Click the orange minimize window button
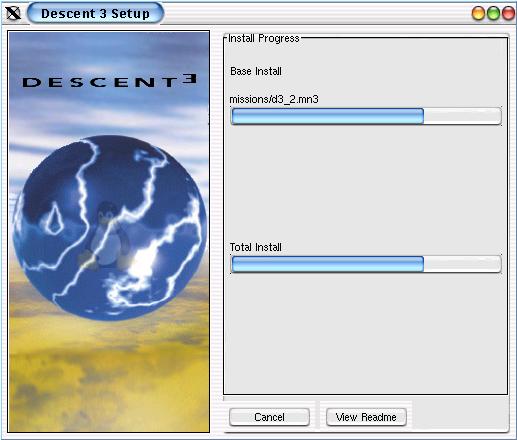The image size is (517, 440). tap(478, 13)
